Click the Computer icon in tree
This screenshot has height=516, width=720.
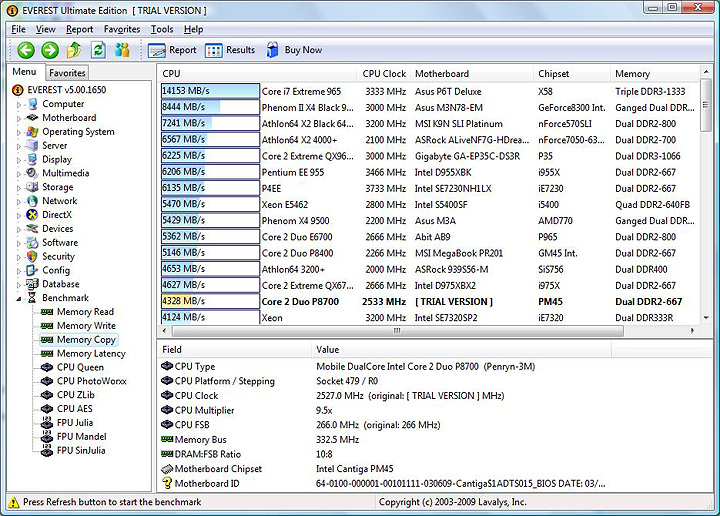[x=32, y=104]
